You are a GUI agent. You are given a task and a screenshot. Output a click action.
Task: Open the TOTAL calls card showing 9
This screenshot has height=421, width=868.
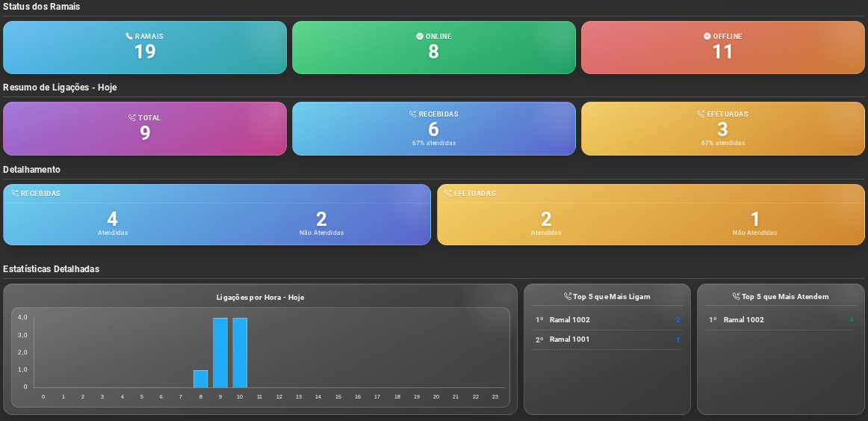click(x=145, y=129)
